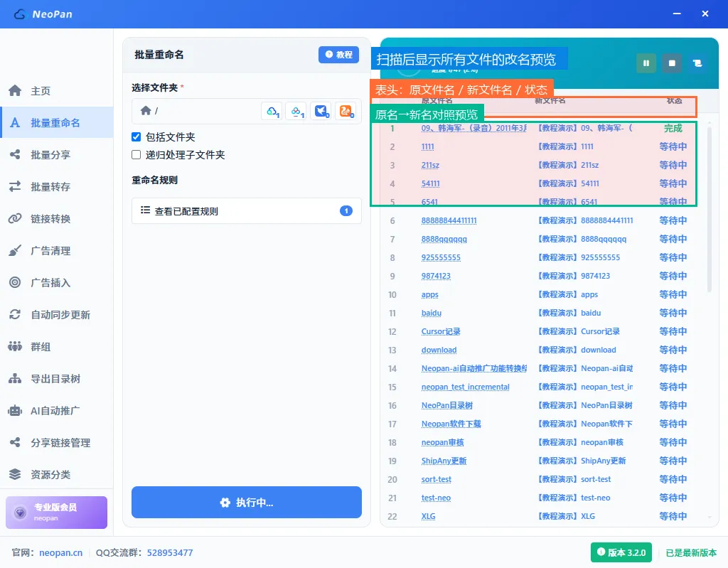Click original filename Cursor记录
The image size is (728, 568).
tap(441, 331)
